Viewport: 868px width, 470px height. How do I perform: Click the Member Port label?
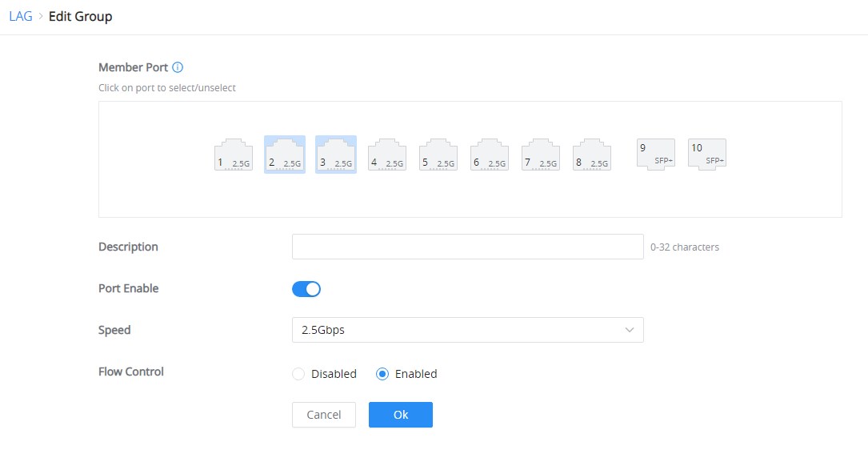[134, 67]
